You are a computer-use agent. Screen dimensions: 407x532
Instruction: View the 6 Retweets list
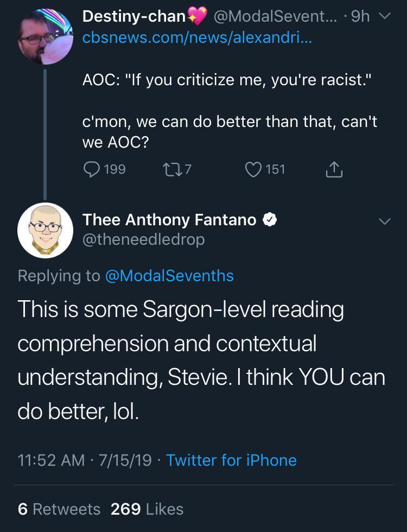click(x=59, y=509)
